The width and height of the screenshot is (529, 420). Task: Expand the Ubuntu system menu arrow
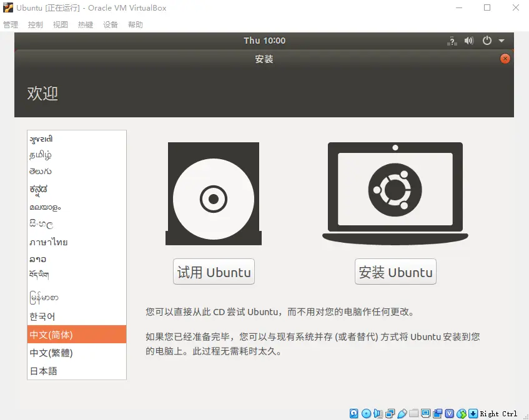point(502,41)
